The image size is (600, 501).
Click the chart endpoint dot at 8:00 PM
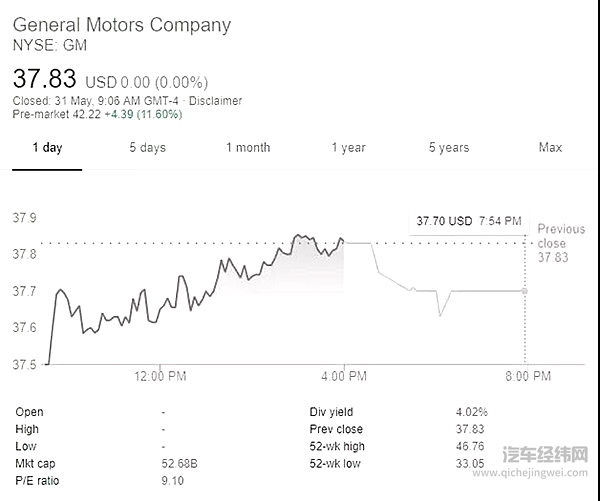[525, 291]
